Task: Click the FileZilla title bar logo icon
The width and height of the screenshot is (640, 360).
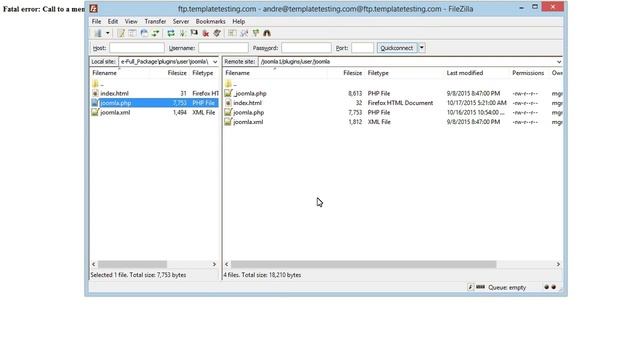Action: (93, 9)
